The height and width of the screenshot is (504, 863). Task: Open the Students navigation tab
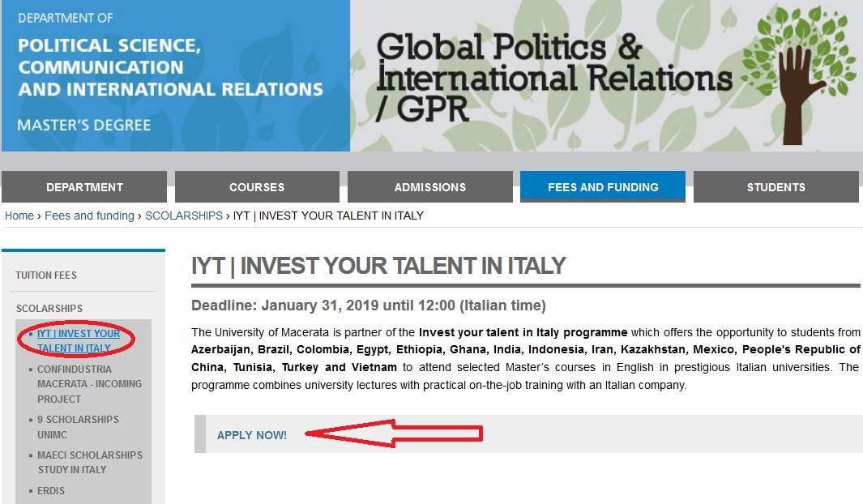(x=776, y=187)
